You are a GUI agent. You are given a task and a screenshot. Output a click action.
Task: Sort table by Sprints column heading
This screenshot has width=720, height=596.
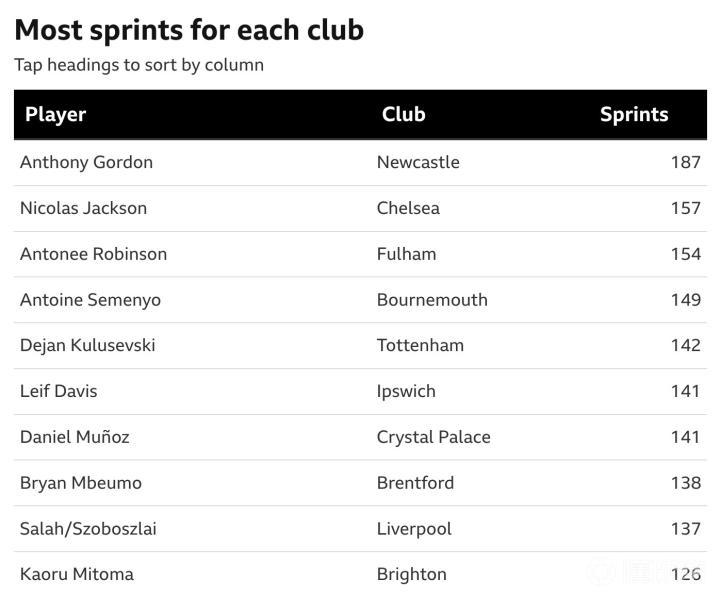(x=633, y=114)
